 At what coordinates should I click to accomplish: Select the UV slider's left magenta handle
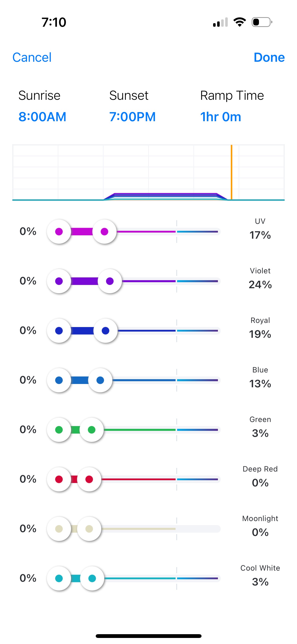click(x=59, y=232)
